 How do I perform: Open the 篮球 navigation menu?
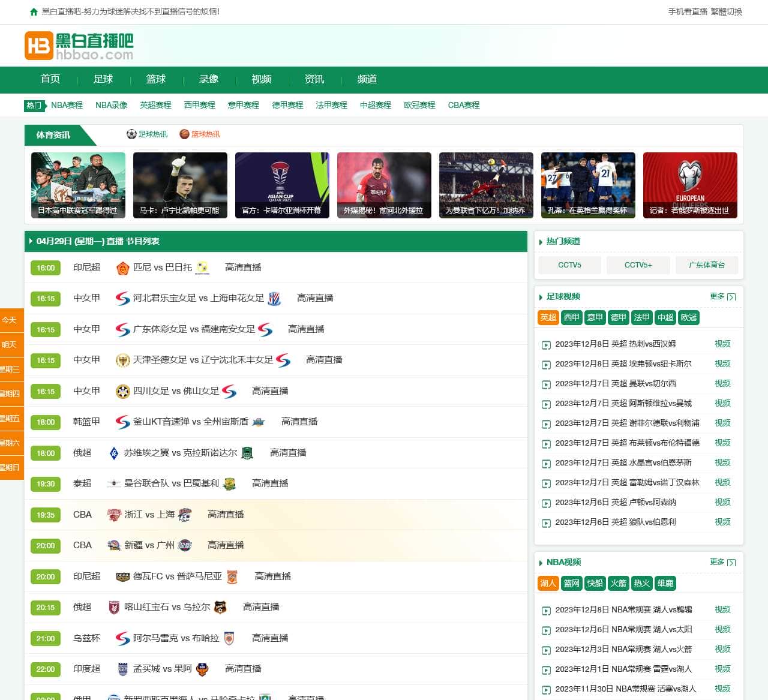[x=156, y=79]
